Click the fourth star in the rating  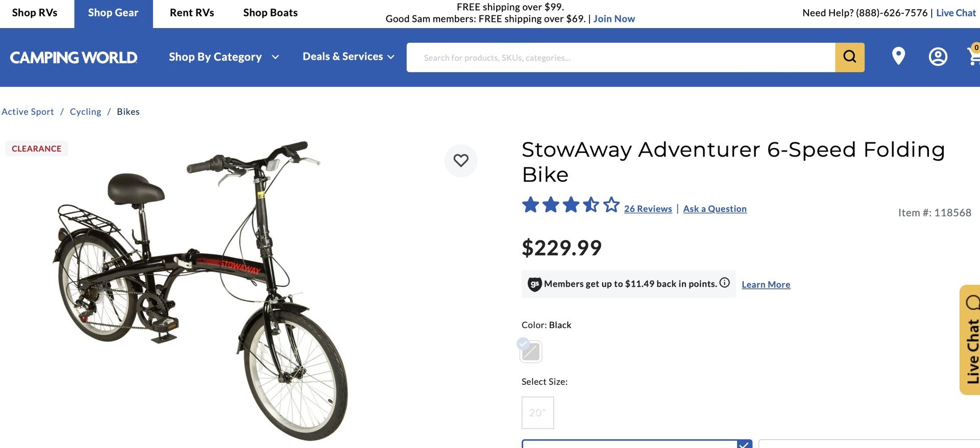(591, 204)
